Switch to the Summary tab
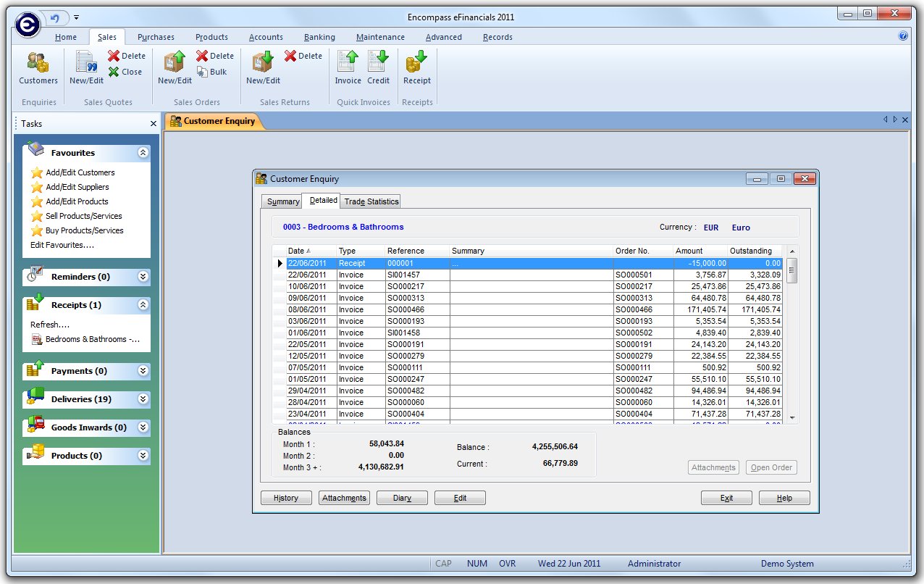Screen dimensions: 924x584 (282, 201)
